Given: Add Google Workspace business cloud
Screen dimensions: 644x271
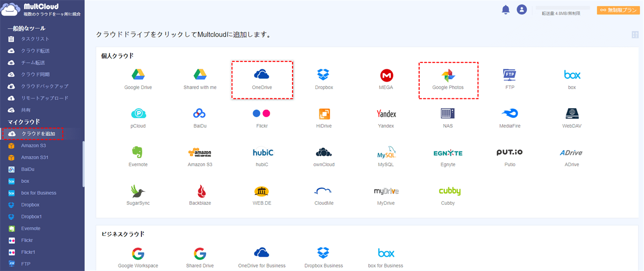Looking at the screenshot, I should [x=138, y=258].
